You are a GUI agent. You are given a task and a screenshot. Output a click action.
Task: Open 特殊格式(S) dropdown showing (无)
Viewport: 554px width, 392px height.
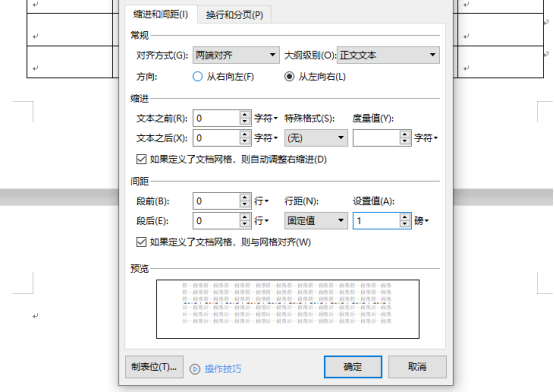coord(316,138)
